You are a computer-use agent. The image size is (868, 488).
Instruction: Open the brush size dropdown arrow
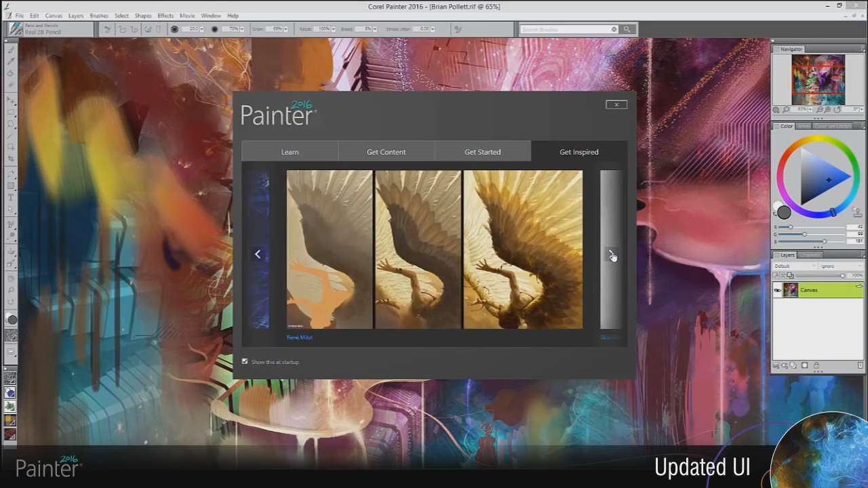201,29
